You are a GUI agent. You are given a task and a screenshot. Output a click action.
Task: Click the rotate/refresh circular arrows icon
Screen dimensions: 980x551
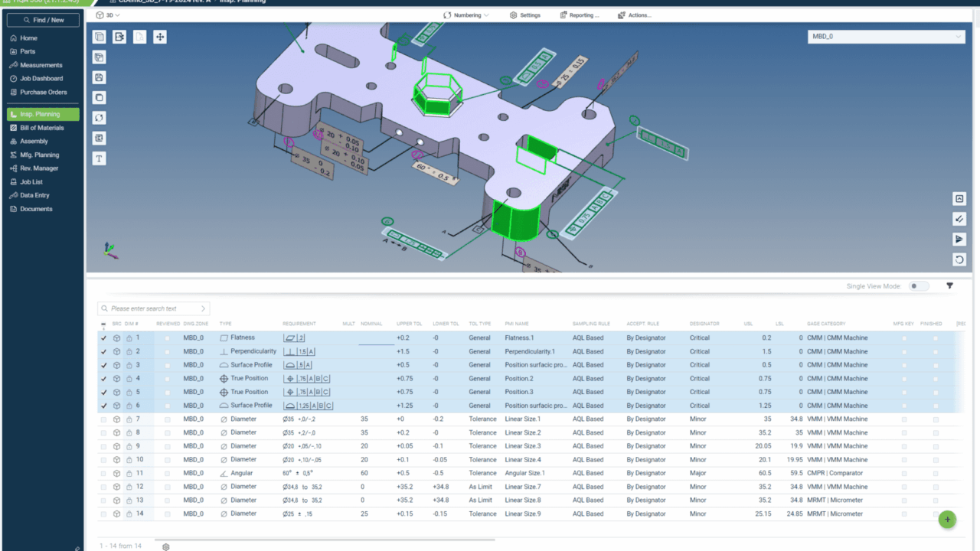(100, 118)
